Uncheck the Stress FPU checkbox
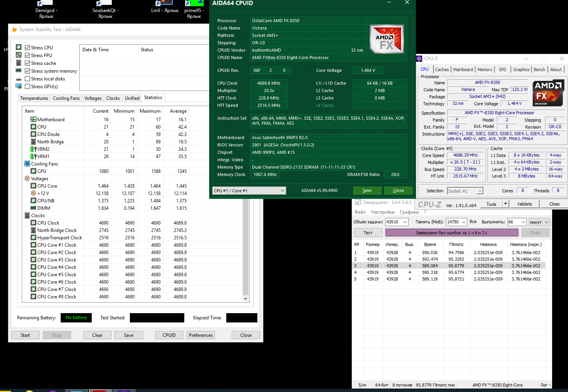 click(28, 56)
